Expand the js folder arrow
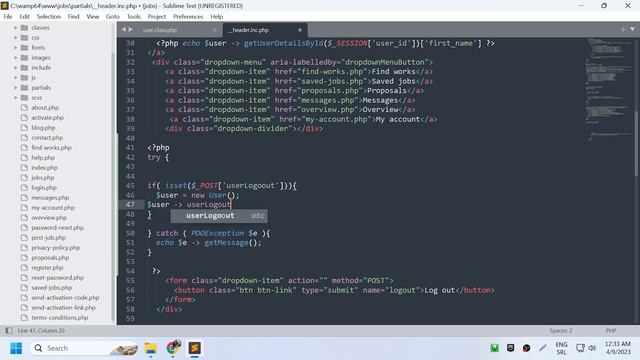This screenshot has width=640, height=360. (x=16, y=78)
